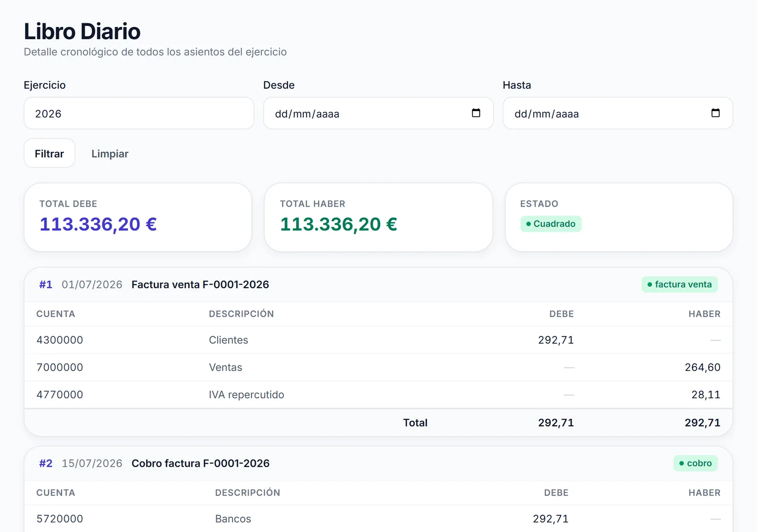This screenshot has width=757, height=532.
Task: Open the Desde calendar picker icon
Action: [476, 113]
